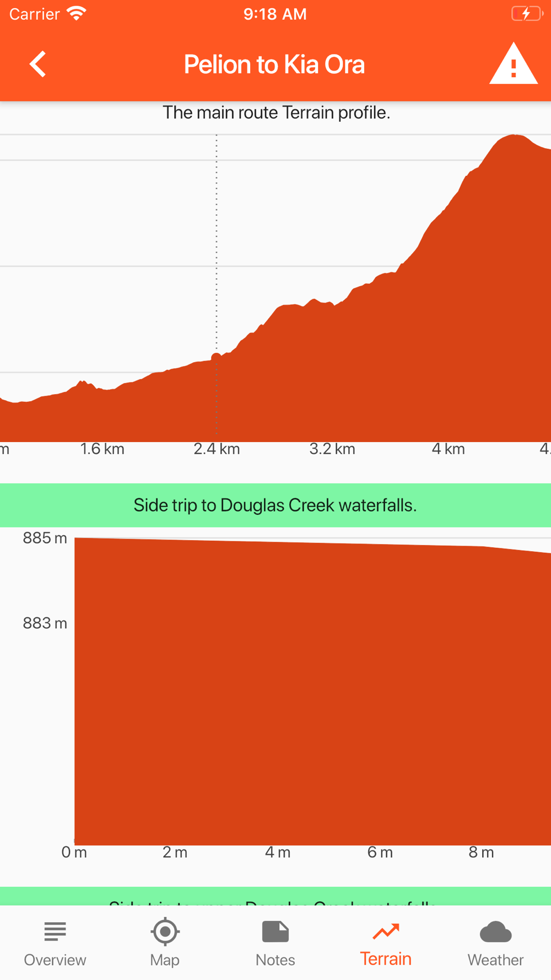The width and height of the screenshot is (551, 980).
Task: Tap the Pelion to Kia Ora title
Action: tap(274, 64)
